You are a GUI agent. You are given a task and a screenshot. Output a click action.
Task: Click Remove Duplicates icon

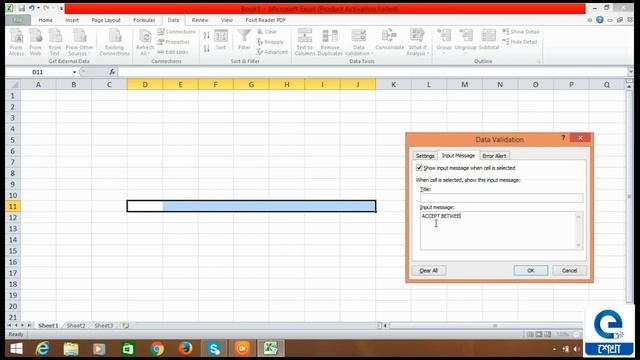point(330,42)
